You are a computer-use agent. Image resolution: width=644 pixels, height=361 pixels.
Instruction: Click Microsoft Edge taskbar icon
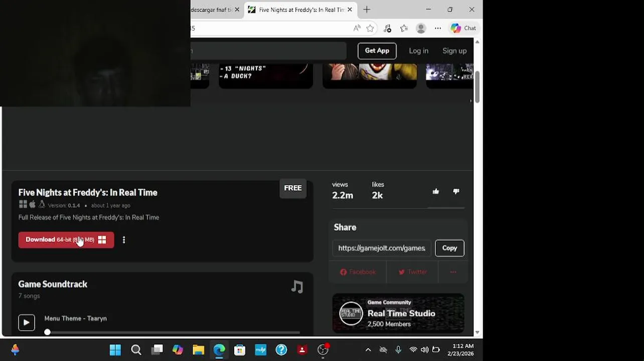coord(219,349)
